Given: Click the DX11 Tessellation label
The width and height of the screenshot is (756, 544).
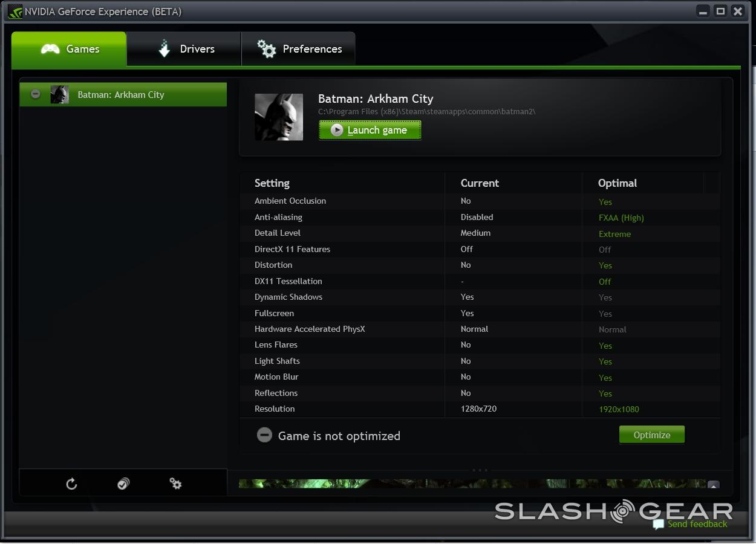Looking at the screenshot, I should point(288,281).
